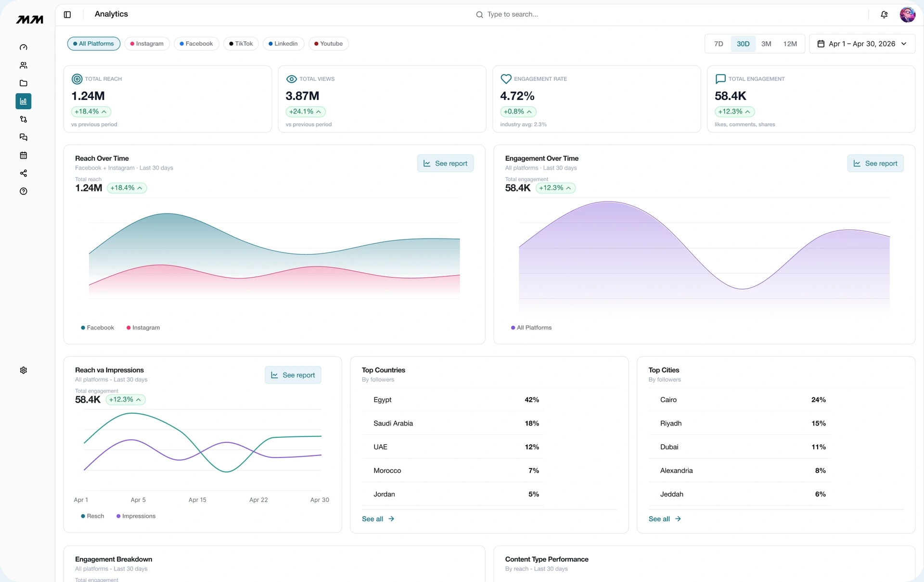
Task: Open the user profile avatar
Action: (x=907, y=14)
